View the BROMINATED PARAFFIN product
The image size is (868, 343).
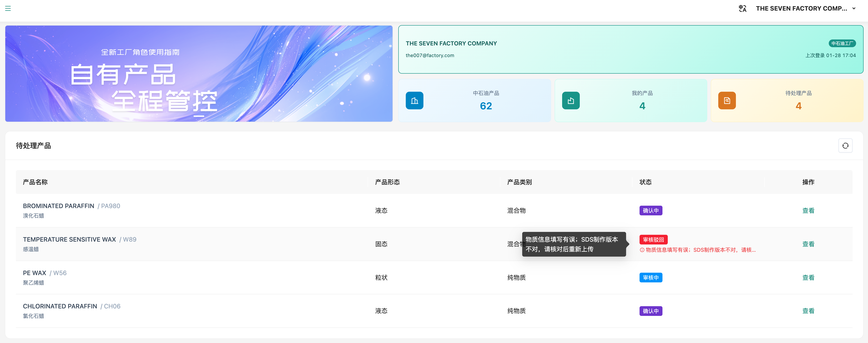[x=808, y=211]
